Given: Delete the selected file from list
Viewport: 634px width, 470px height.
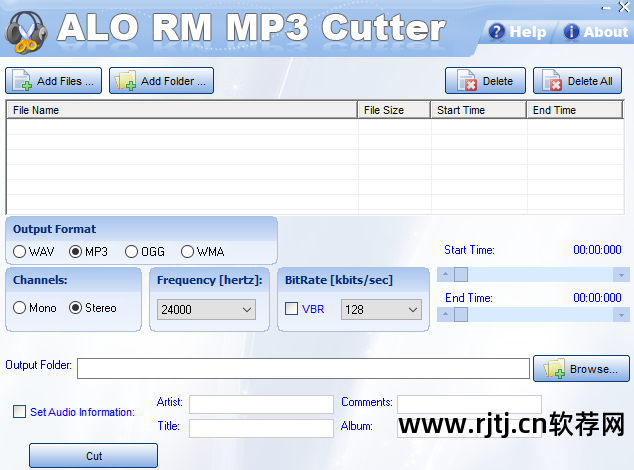Looking at the screenshot, I should click(x=485, y=81).
